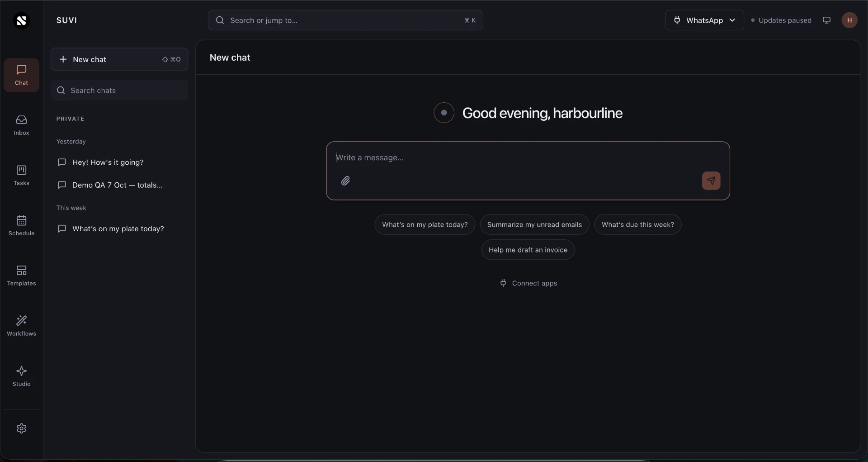Click the Connect apps link

coord(528,283)
